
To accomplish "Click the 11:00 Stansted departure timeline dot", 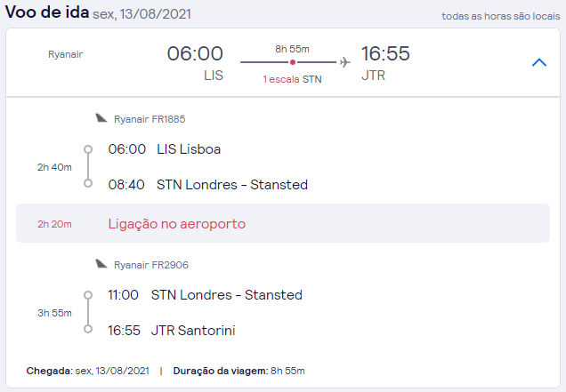I will (87, 295).
